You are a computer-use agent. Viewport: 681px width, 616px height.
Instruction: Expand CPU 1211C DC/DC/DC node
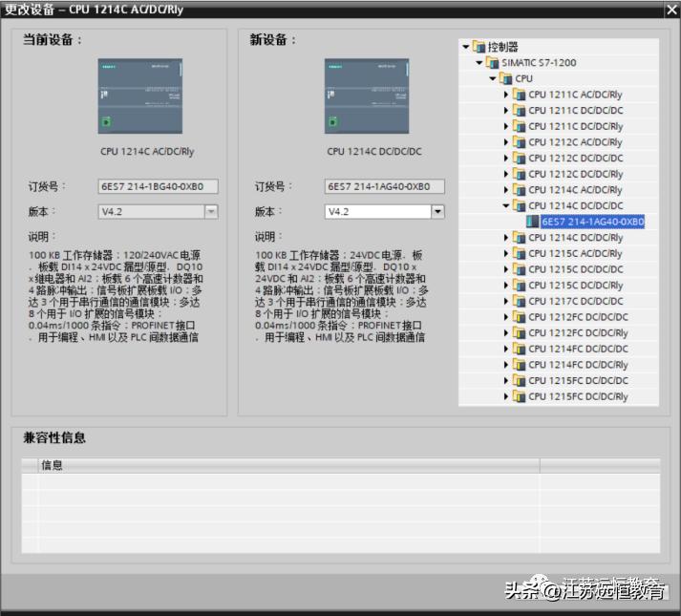tap(506, 111)
